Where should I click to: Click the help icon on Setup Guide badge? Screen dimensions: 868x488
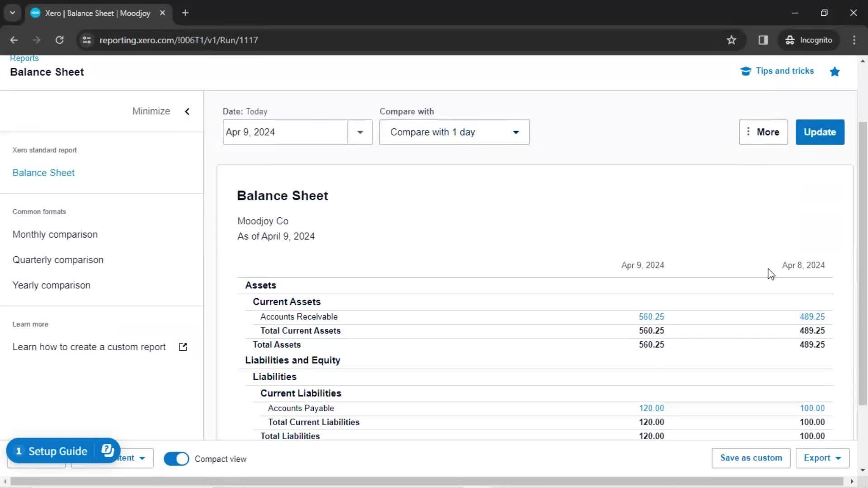pyautogui.click(x=108, y=450)
